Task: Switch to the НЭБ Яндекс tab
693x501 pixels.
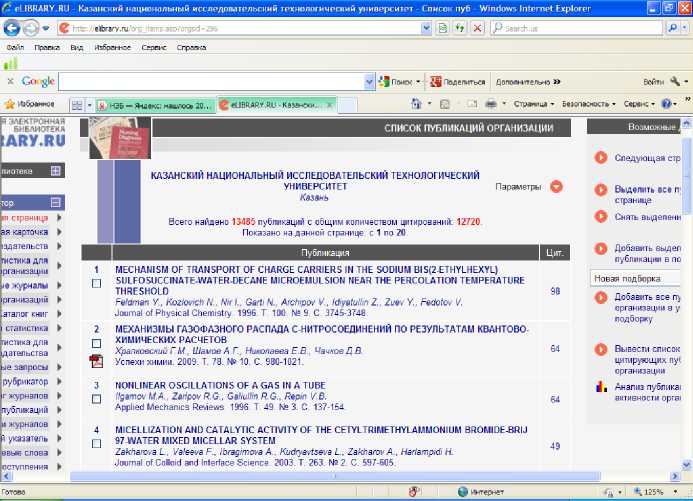Action: point(155,105)
